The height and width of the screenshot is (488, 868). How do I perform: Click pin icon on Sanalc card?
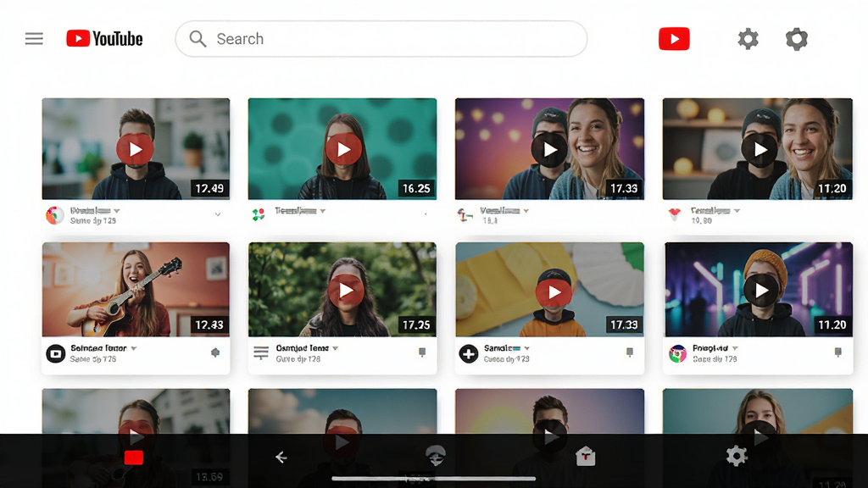tap(630, 352)
